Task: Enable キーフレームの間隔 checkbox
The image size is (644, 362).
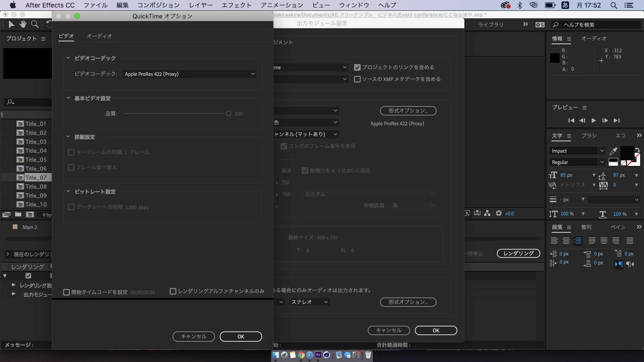Action: pyautogui.click(x=71, y=152)
